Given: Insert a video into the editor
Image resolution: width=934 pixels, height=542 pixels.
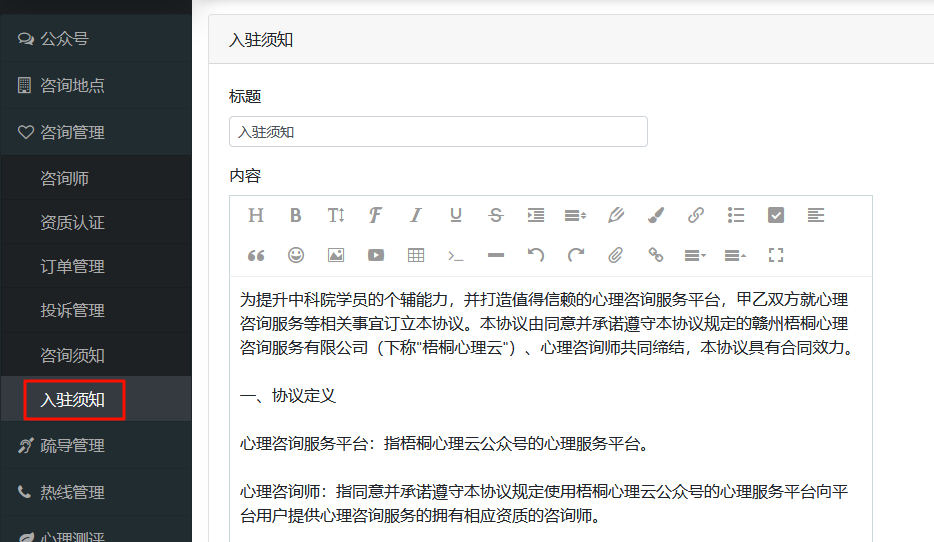Looking at the screenshot, I should point(376,255).
